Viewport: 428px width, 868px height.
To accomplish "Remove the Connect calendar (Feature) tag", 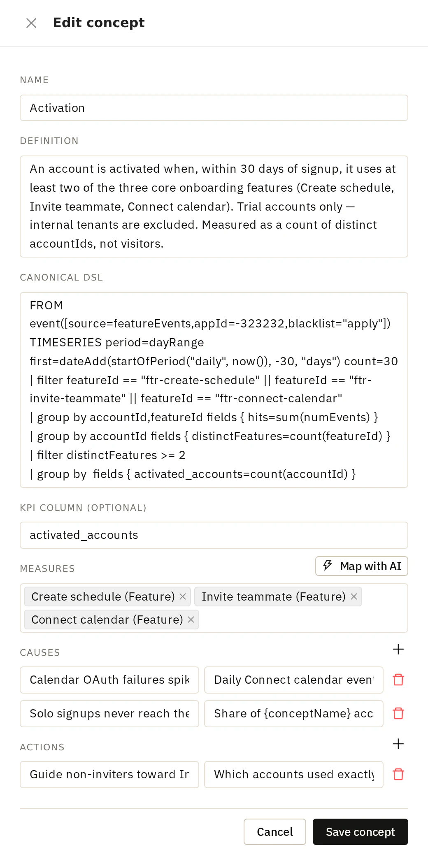I will [191, 620].
